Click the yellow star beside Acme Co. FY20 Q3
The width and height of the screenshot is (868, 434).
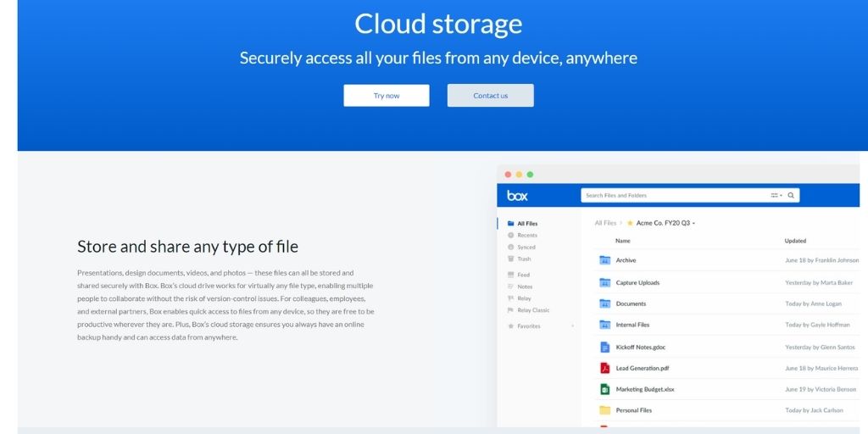[x=630, y=223]
